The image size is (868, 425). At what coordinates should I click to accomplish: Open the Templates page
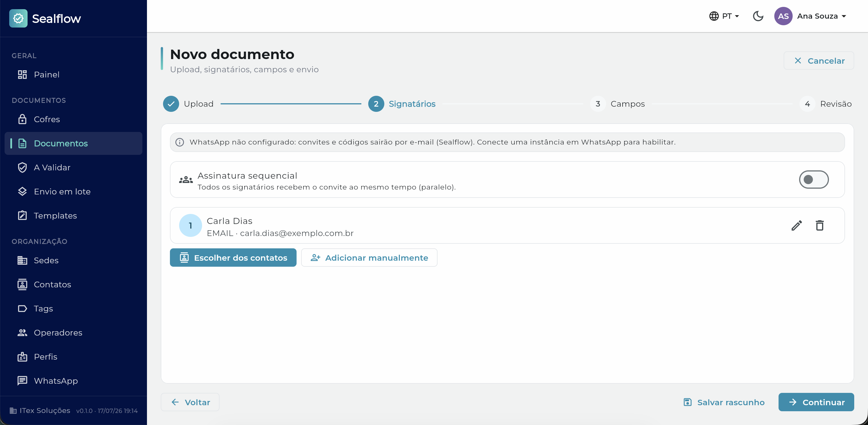[73, 216]
